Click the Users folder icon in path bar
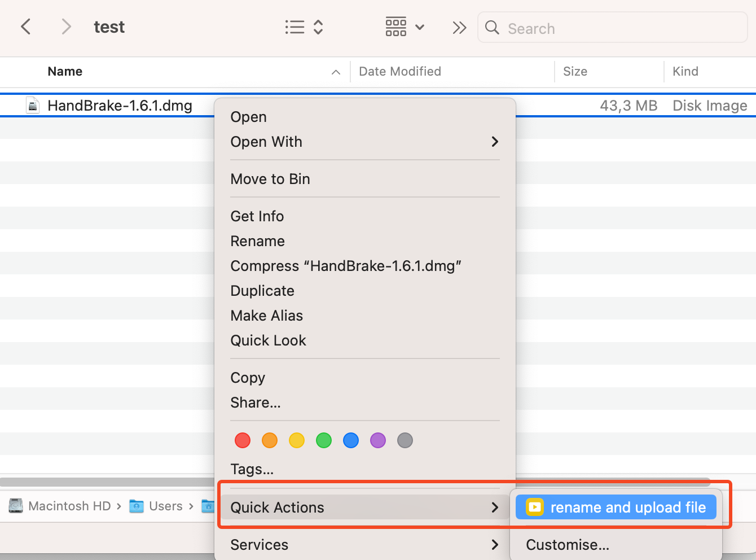This screenshot has width=756, height=560. tap(136, 506)
